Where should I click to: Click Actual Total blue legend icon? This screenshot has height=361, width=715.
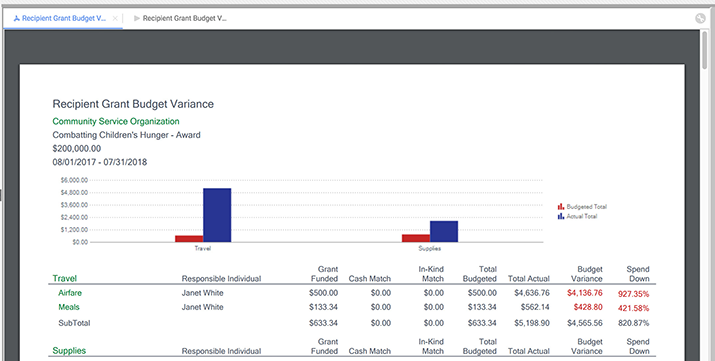coord(561,217)
